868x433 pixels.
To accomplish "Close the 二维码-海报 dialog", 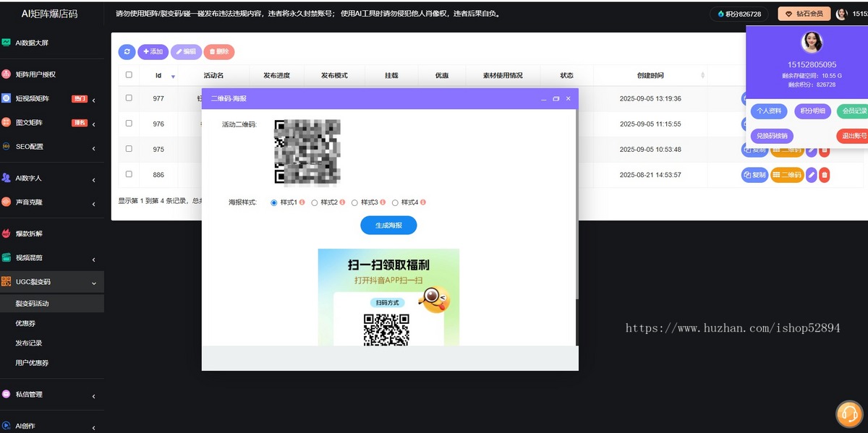I will [568, 98].
